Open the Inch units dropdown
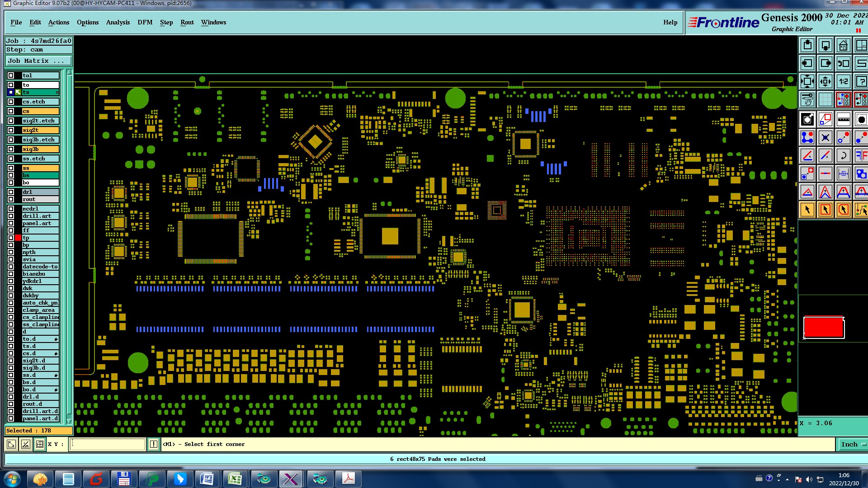This screenshot has height=488, width=868. 853,444
